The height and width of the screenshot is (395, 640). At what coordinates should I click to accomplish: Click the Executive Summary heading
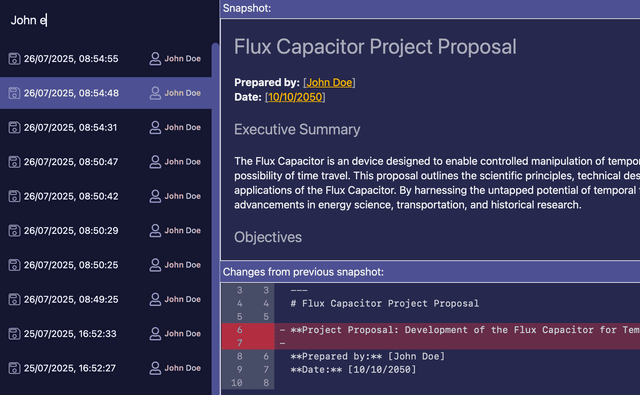[x=297, y=129]
